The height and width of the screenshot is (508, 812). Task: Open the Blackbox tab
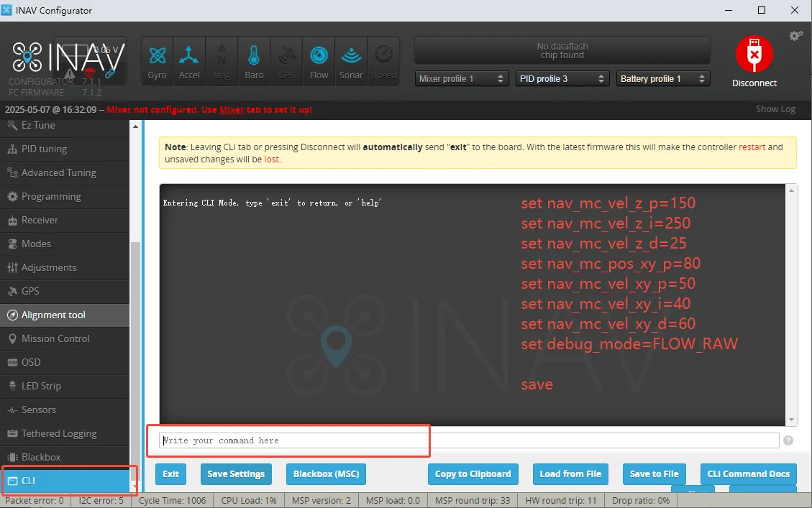pyautogui.click(x=65, y=457)
